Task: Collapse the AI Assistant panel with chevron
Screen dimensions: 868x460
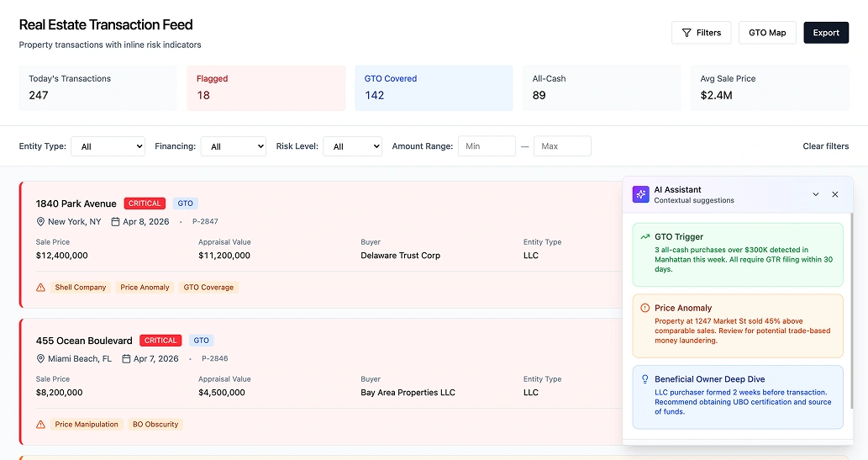Action: [x=815, y=194]
